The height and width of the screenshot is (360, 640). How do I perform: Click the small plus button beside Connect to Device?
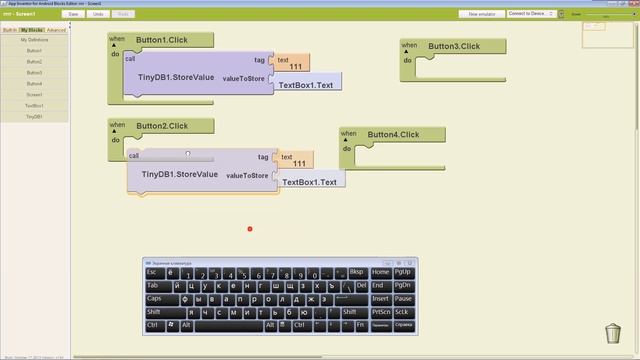pyautogui.click(x=561, y=14)
